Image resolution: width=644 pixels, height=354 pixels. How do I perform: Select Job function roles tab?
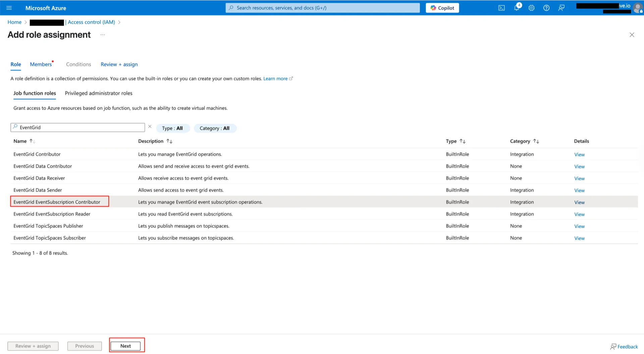[x=35, y=93]
